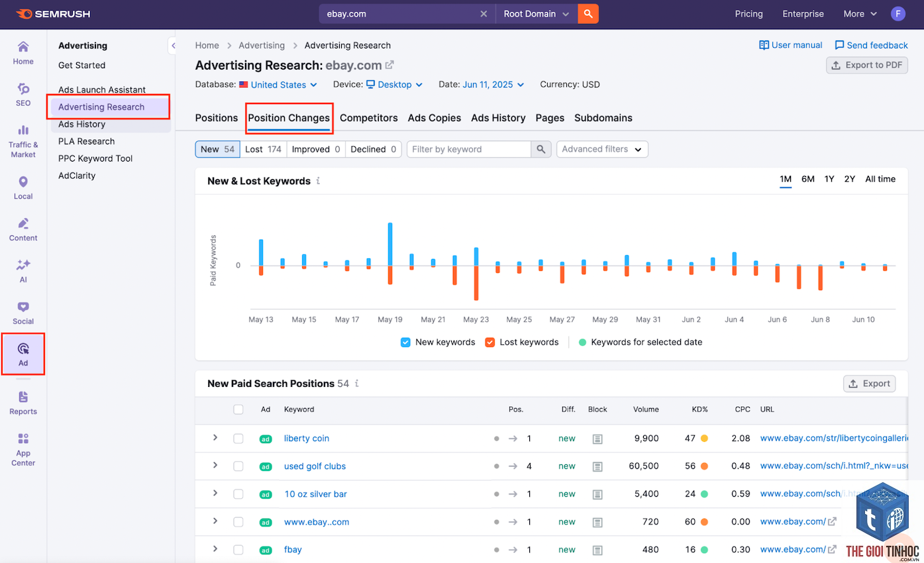The height and width of the screenshot is (563, 924).
Task: Check the used golf clubs row checkbox
Action: (238, 466)
